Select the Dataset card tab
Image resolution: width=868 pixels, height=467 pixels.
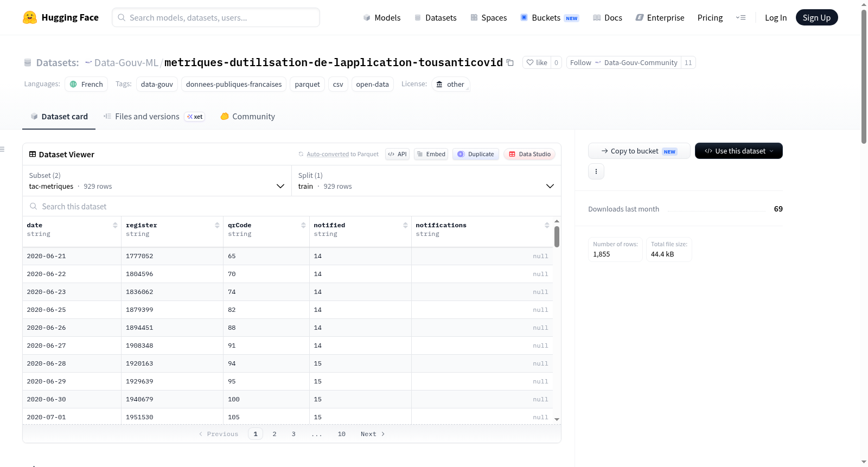tap(59, 116)
